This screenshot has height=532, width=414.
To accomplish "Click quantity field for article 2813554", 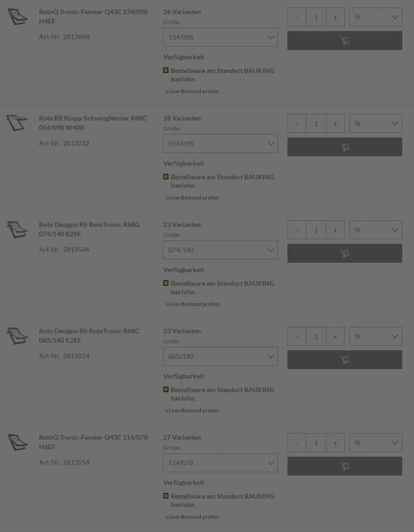I will pos(316,443).
